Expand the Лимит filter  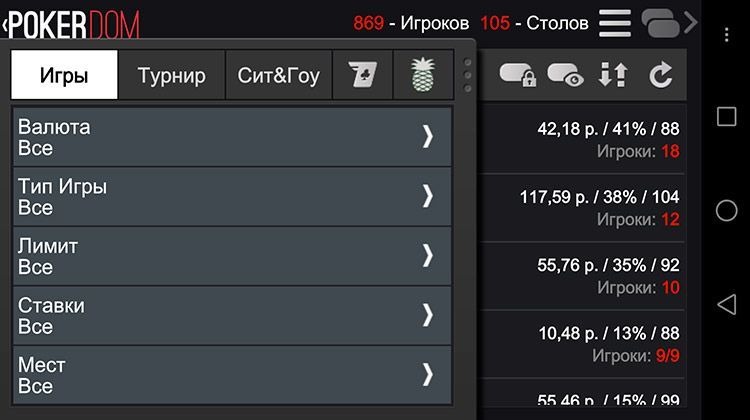(232, 256)
